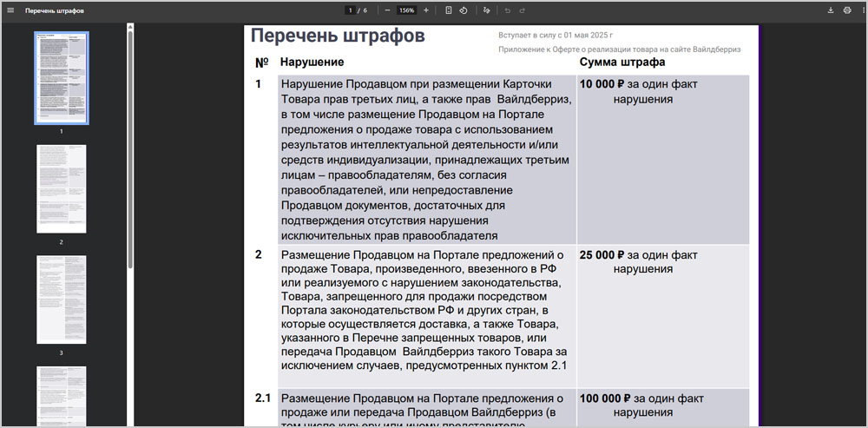Click the undo arrow icon
The image size is (868, 428).
click(507, 10)
